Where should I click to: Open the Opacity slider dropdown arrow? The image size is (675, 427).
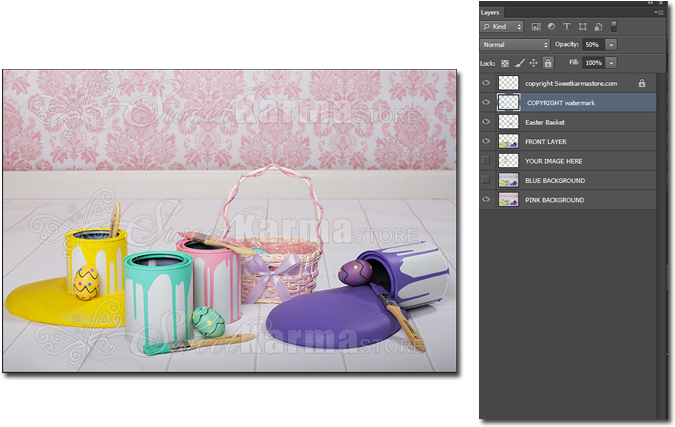tap(611, 45)
